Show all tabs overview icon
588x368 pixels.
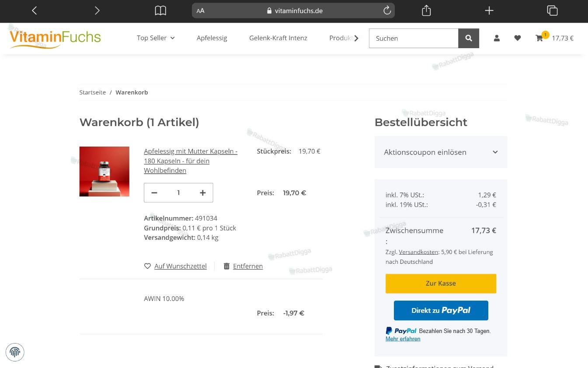(552, 11)
